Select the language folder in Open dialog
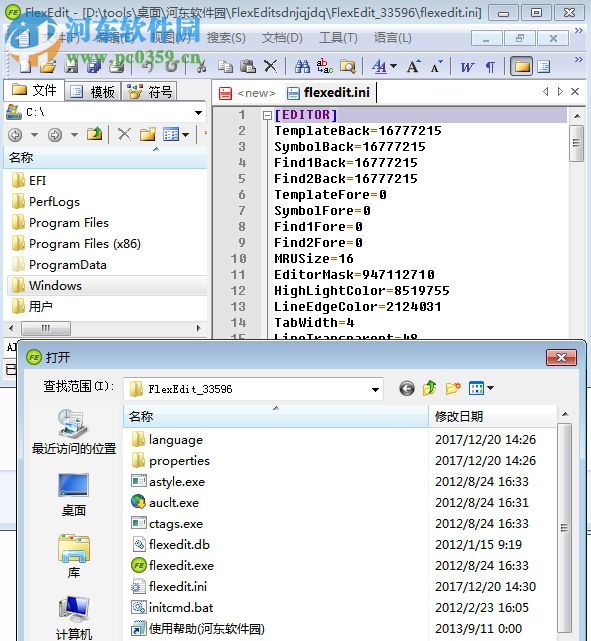This screenshot has width=591, height=641. point(167,439)
